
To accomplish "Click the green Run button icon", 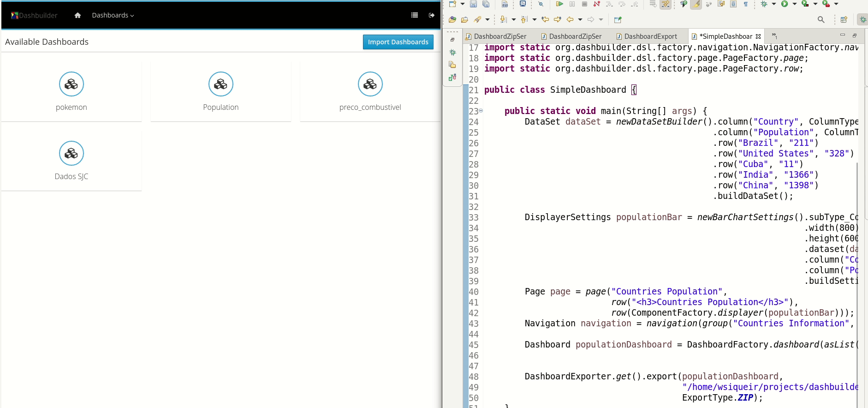I will pos(785,4).
